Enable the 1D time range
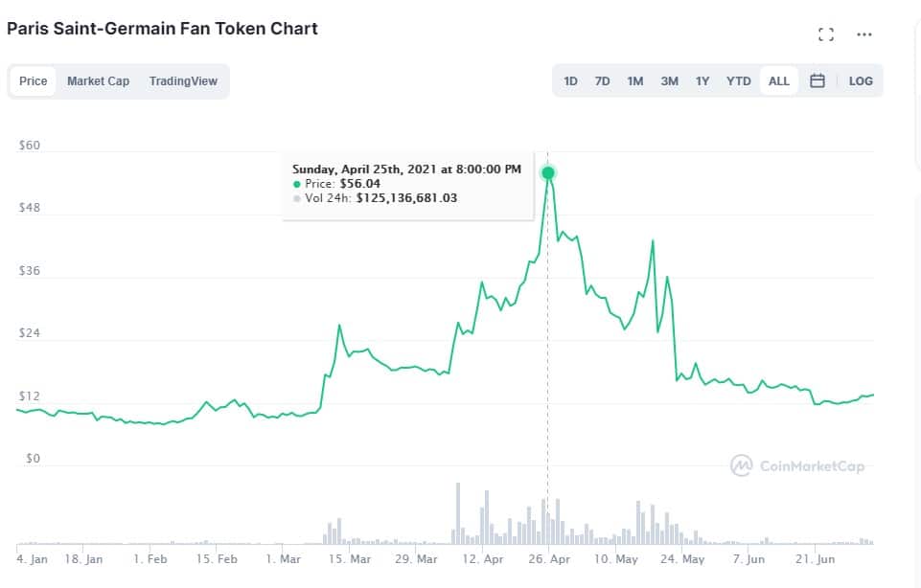The image size is (921, 588). pyautogui.click(x=570, y=81)
